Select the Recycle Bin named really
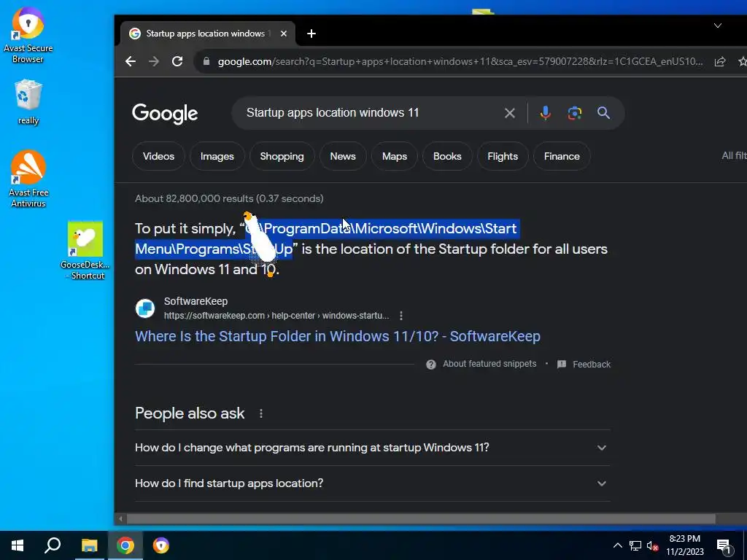This screenshot has height=560, width=747. (28, 102)
